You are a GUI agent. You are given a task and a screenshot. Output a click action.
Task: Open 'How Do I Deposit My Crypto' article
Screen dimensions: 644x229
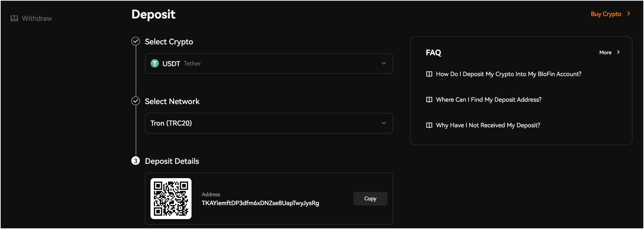(509, 74)
